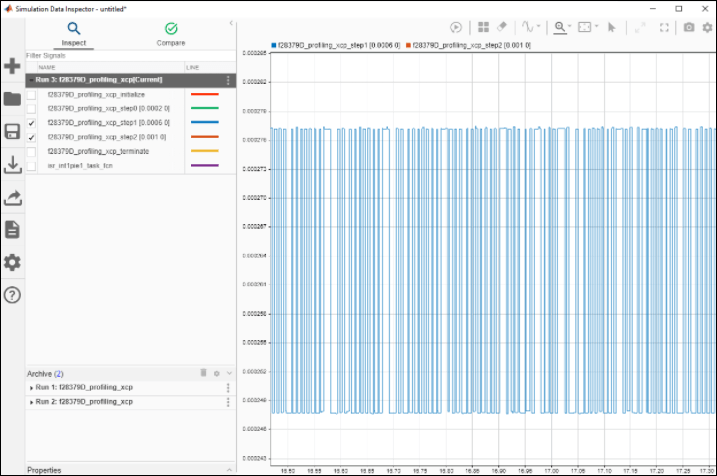The image size is (717, 476).
Task: Expand Run 2 in the Archive
Action: pyautogui.click(x=32, y=402)
